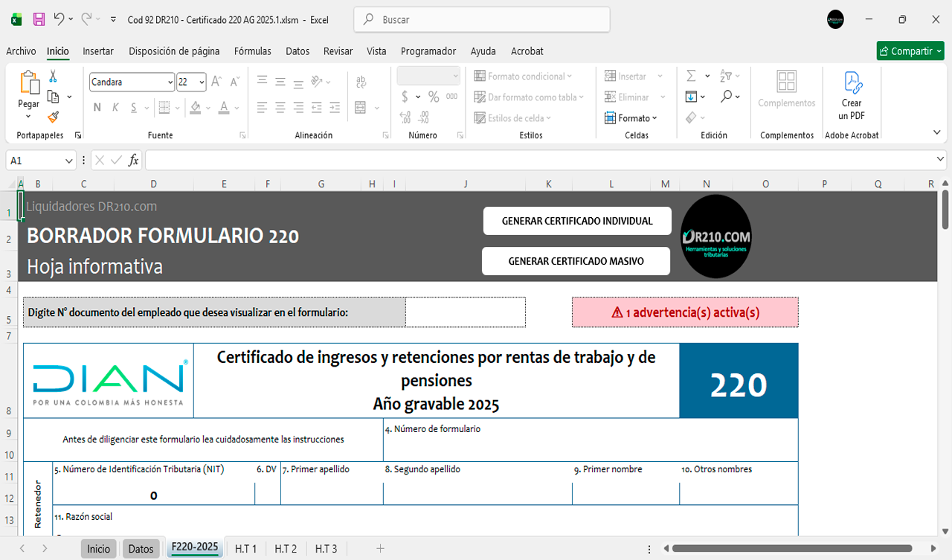Click GENERAR CERTIFICADO MASIVO button

576,261
